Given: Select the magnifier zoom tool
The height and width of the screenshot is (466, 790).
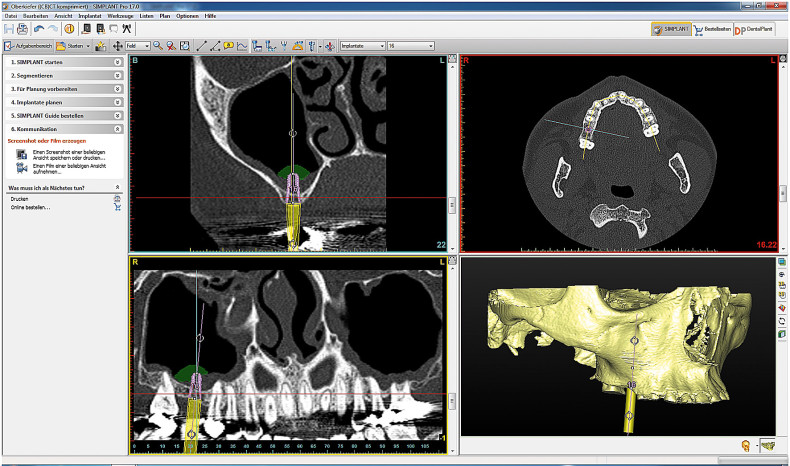Looking at the screenshot, I should click(158, 46).
